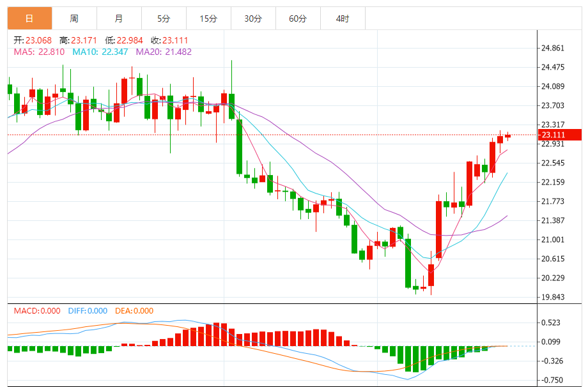
Task: Click the 21.387 price axis label
Action: coord(553,221)
